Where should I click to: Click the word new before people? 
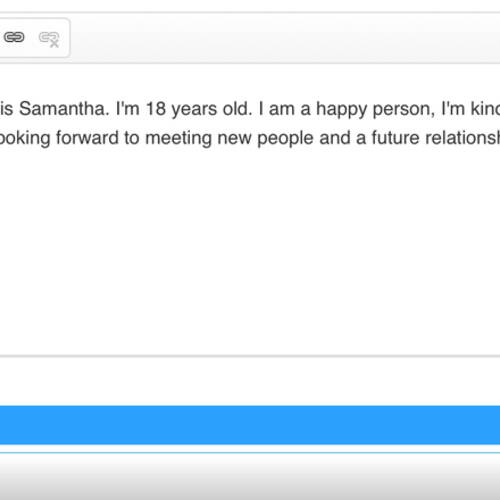tap(234, 139)
